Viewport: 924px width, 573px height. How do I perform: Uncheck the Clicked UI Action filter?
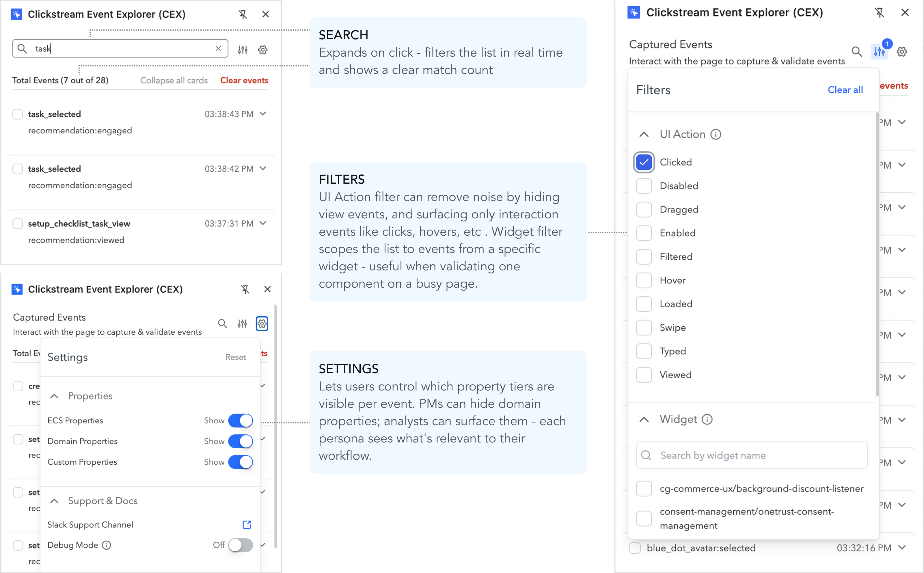(644, 162)
